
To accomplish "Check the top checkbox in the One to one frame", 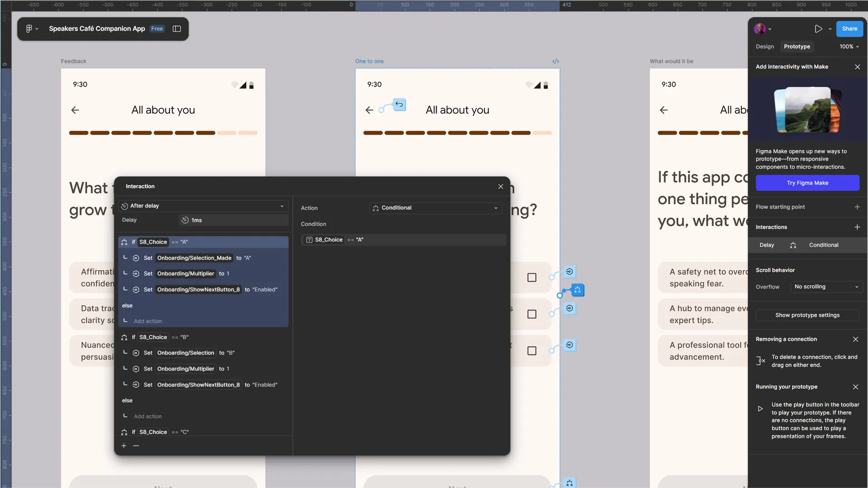I will (532, 277).
